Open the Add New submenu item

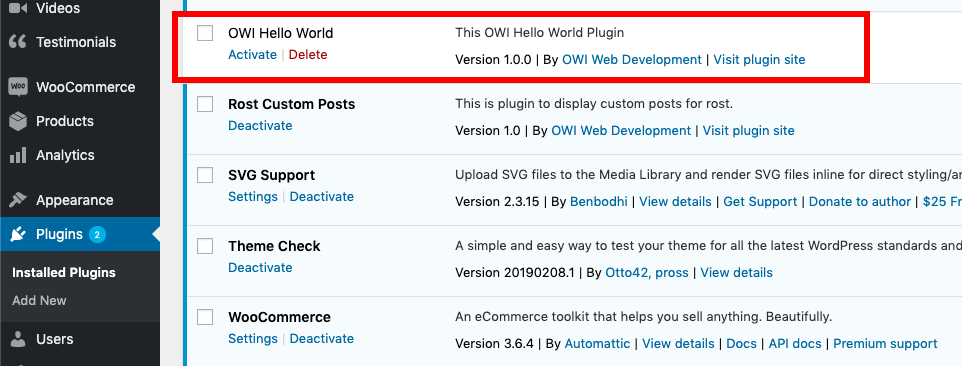click(39, 300)
